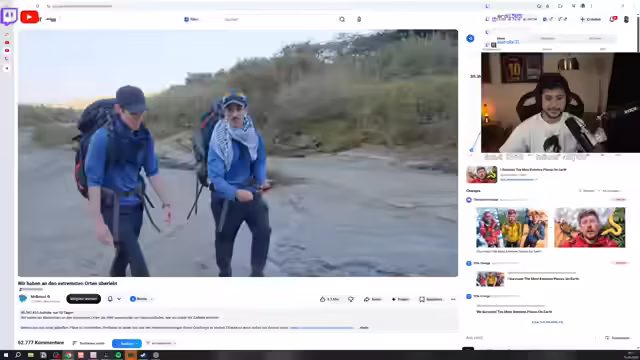
Task: Click the three-hikers thumbnail variant image
Action: [x=512, y=227]
